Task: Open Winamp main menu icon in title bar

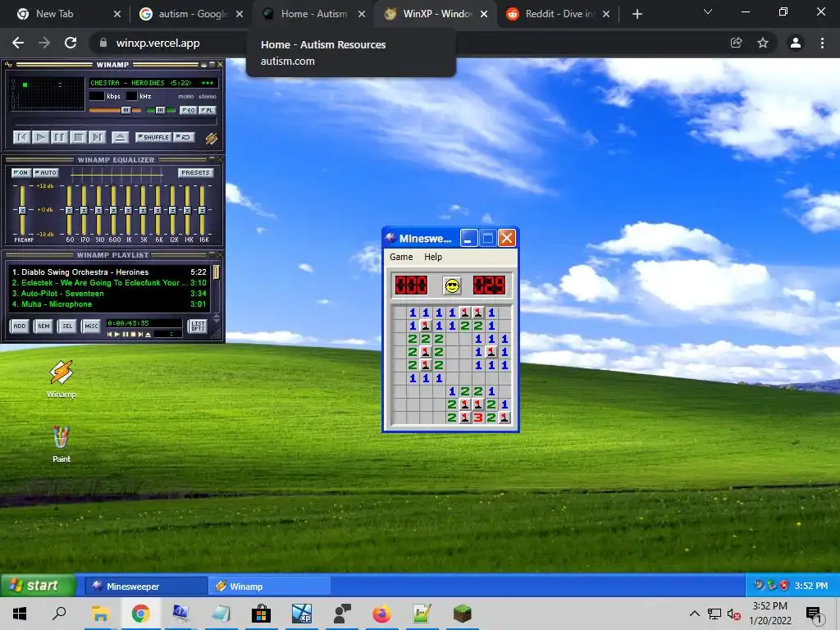Action: [x=8, y=65]
